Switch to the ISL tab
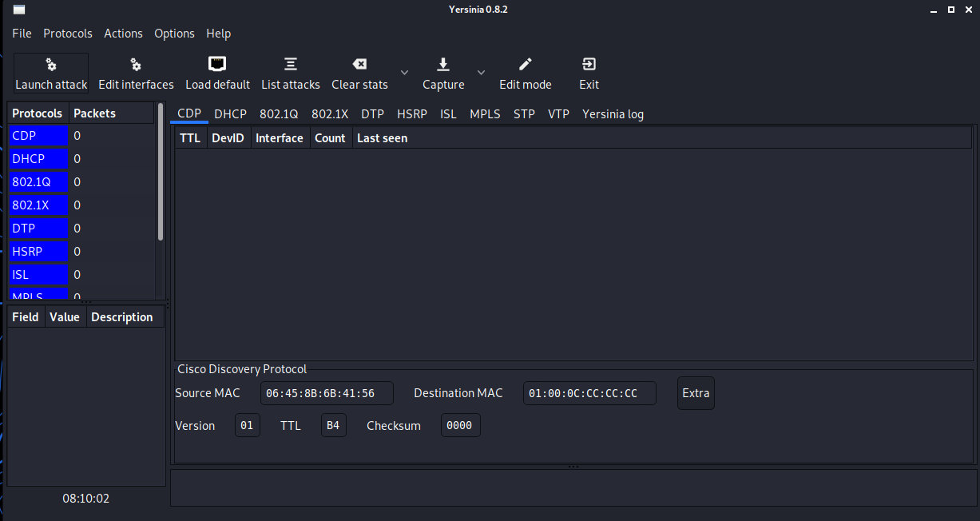 click(x=449, y=113)
